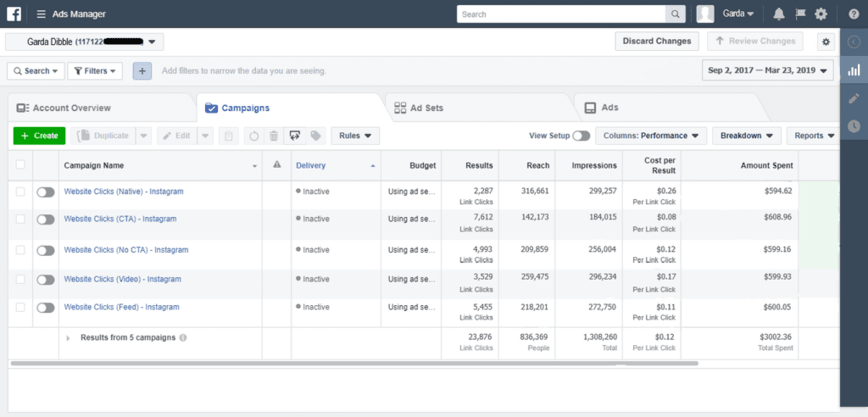The image size is (868, 417).
Task: Toggle on Website Clicks (CTA) campaign
Action: tap(46, 220)
